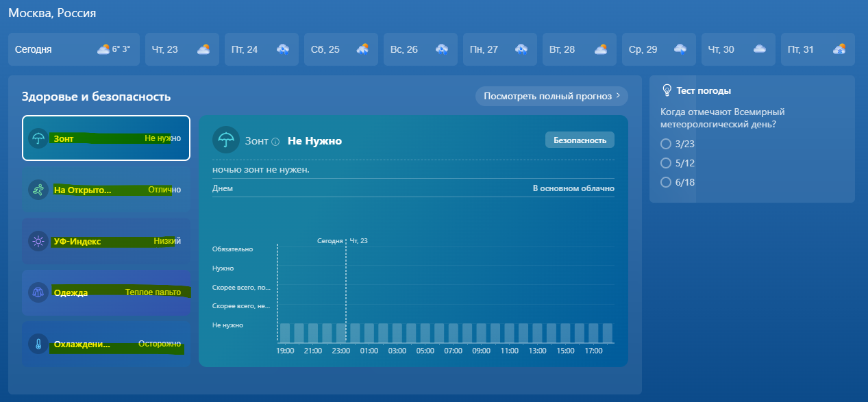Screen dimensions: 868x402
Task: Click the chart bar above 19:00
Action: pos(285,333)
